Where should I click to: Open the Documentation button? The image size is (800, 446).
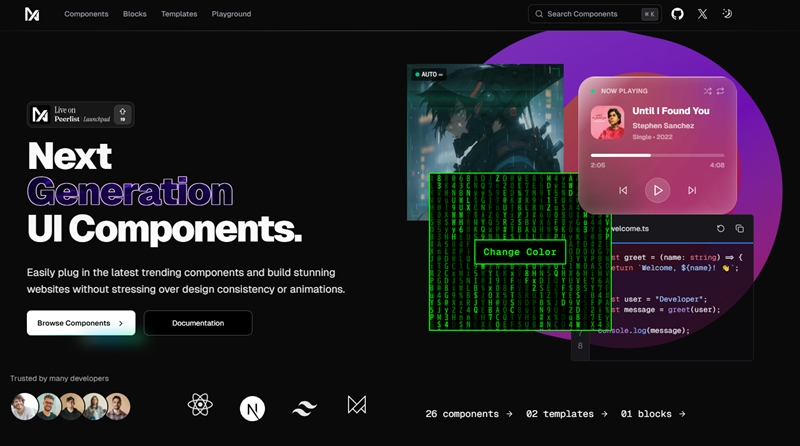tap(198, 323)
